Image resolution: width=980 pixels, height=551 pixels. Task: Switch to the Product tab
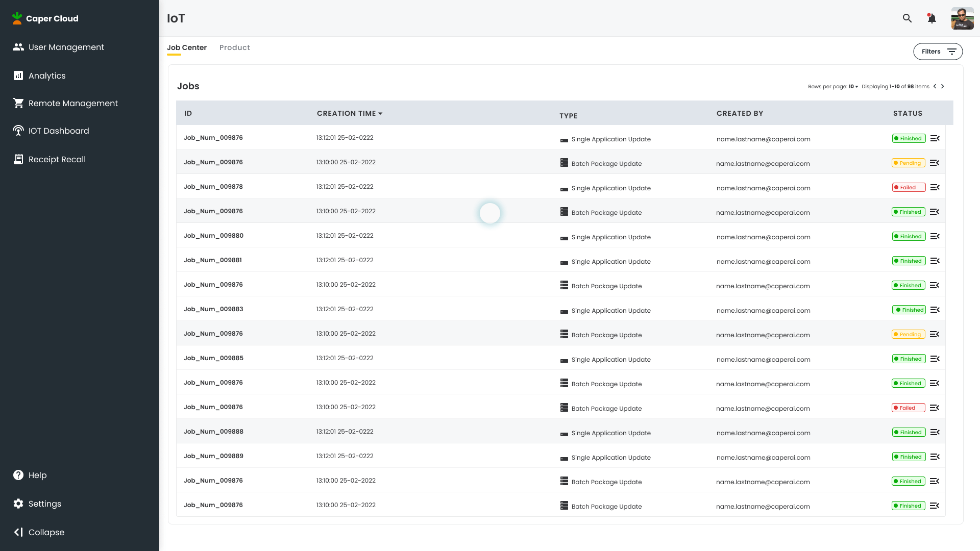pyautogui.click(x=234, y=47)
